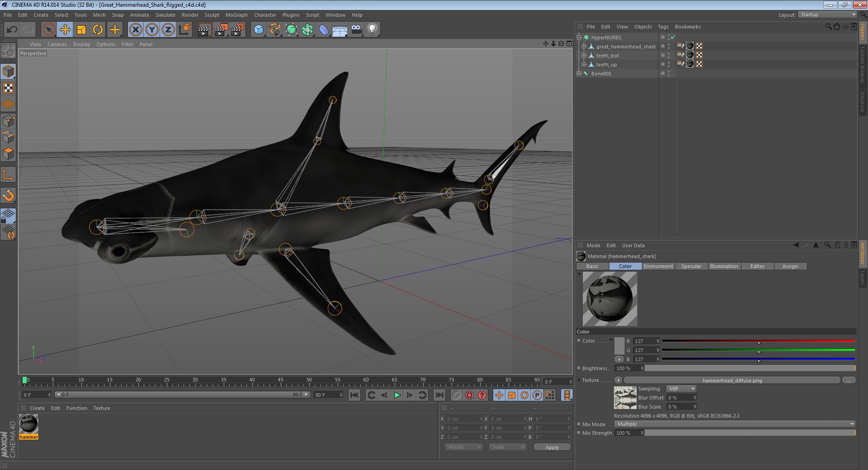868x470 pixels.
Task: Select the hammer material thumbnail
Action: click(29, 424)
